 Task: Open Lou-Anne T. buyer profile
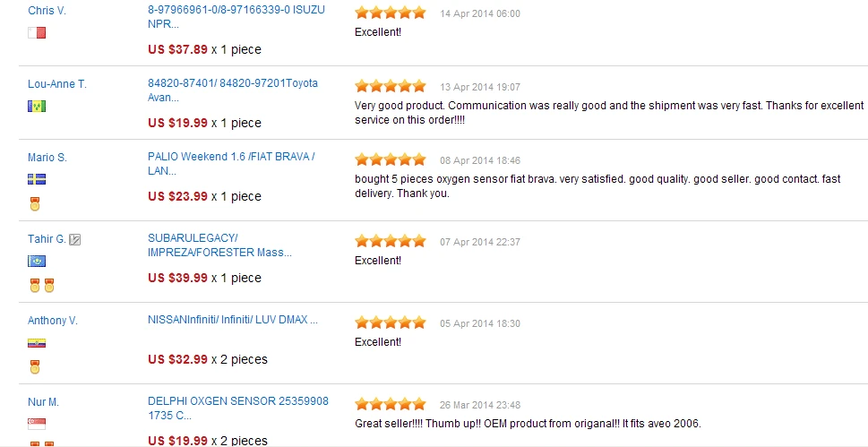coord(57,84)
